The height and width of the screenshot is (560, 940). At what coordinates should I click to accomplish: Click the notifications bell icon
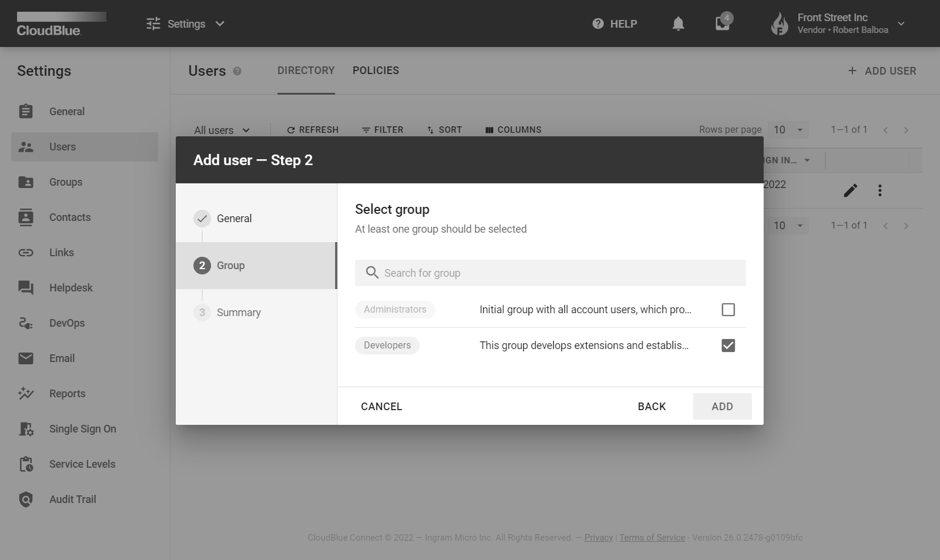(678, 24)
